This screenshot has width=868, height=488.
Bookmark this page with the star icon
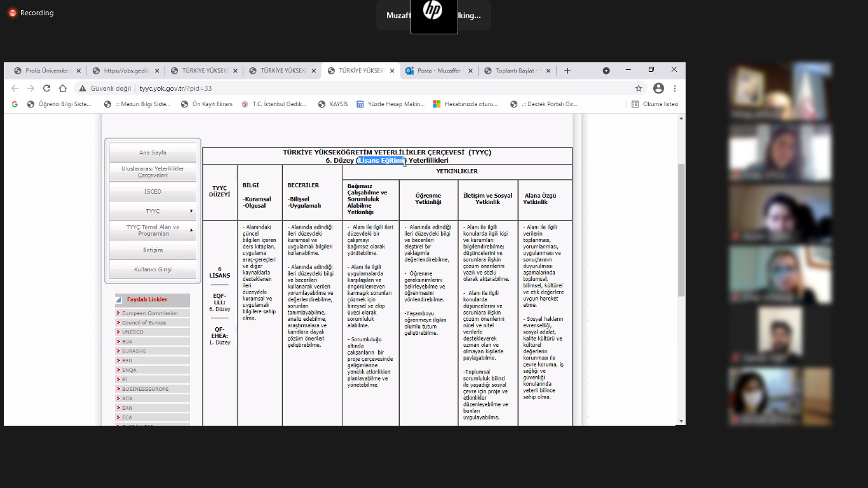tap(639, 88)
